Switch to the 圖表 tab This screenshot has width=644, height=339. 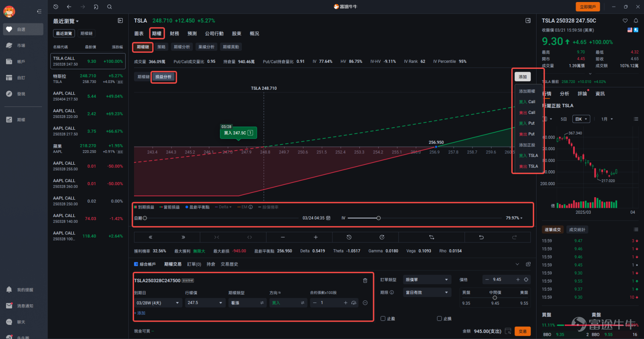pos(139,33)
